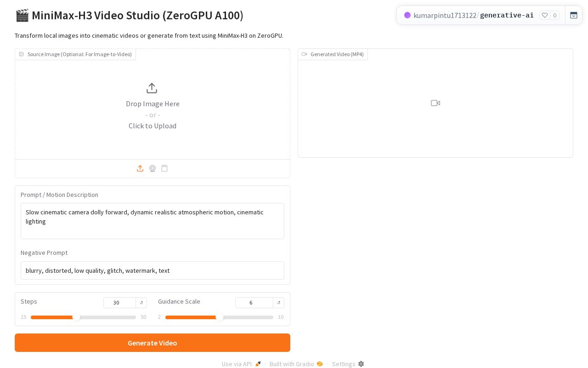Click the Generate Video button
The image size is (588, 368).
pyautogui.click(x=153, y=343)
